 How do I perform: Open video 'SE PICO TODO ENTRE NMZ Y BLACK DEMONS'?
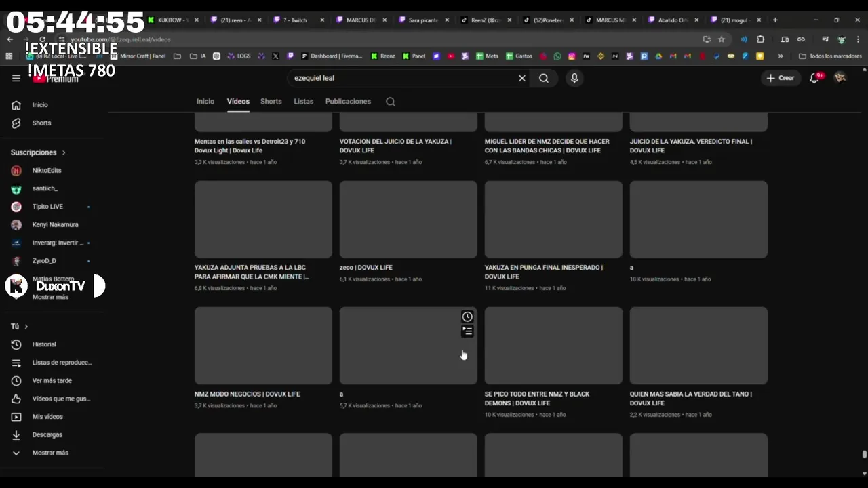pos(537,399)
